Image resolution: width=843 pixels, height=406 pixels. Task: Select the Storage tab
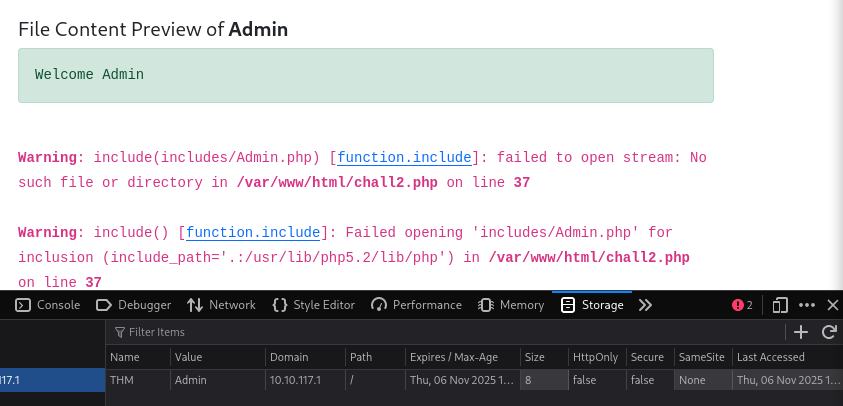coord(592,305)
